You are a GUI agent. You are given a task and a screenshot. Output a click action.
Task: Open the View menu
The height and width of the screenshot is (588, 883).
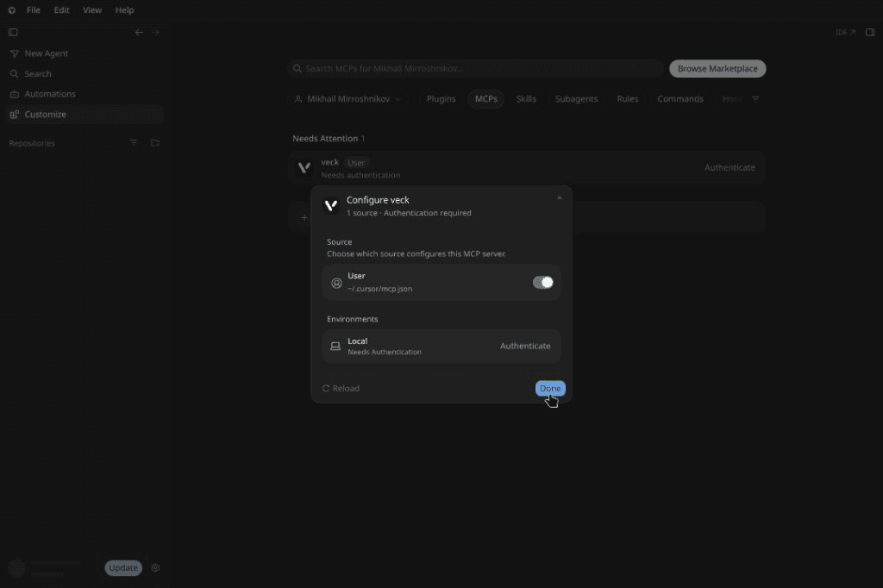(x=92, y=10)
